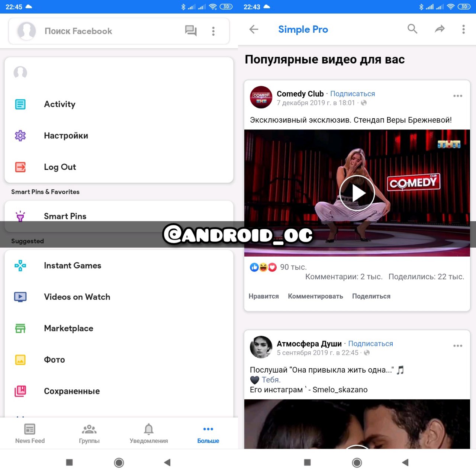Open the three-dot menu beside Facebook search
Screen dimensions: 476x476
click(213, 31)
